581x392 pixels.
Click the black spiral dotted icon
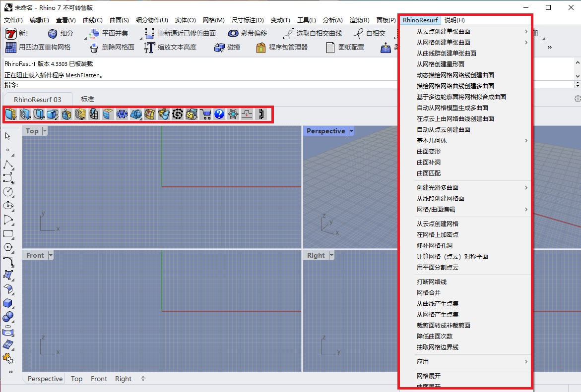178,114
